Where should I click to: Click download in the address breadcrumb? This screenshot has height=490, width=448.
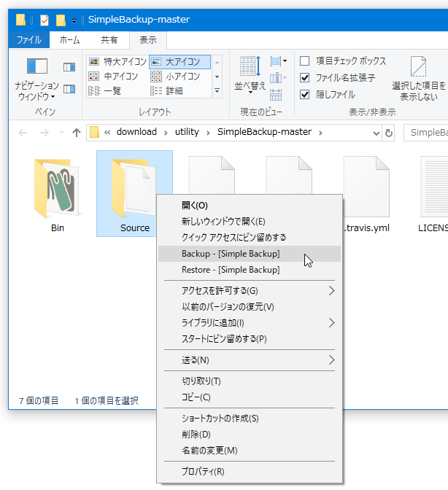[136, 132]
